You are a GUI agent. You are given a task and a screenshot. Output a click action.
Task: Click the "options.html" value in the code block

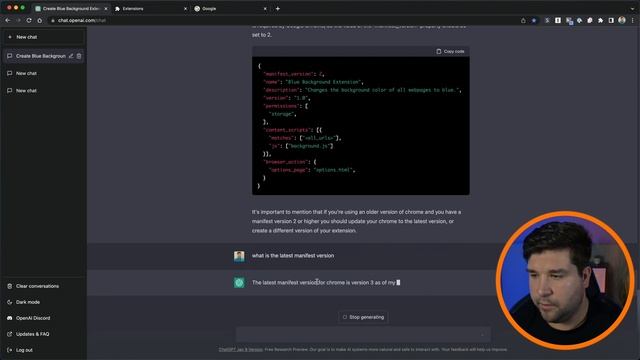332,170
